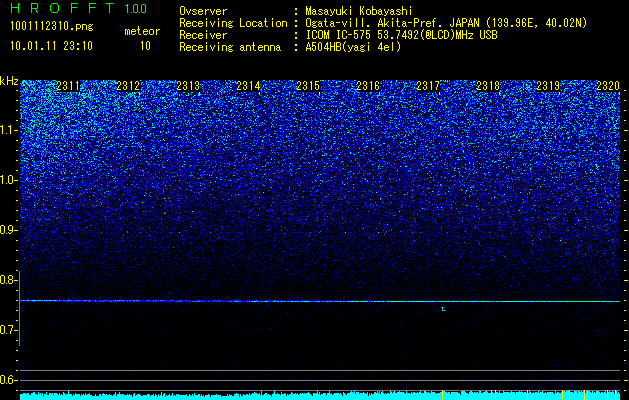Viewport: 629px width, 400px height.
Task: Click the 2312 time marker
Action: (x=128, y=86)
